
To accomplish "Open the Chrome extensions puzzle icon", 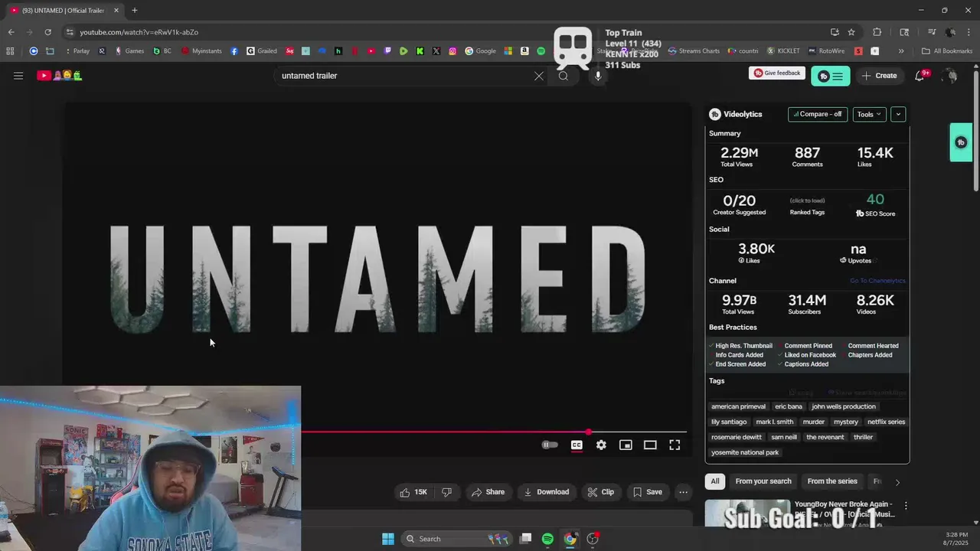I will tap(877, 32).
